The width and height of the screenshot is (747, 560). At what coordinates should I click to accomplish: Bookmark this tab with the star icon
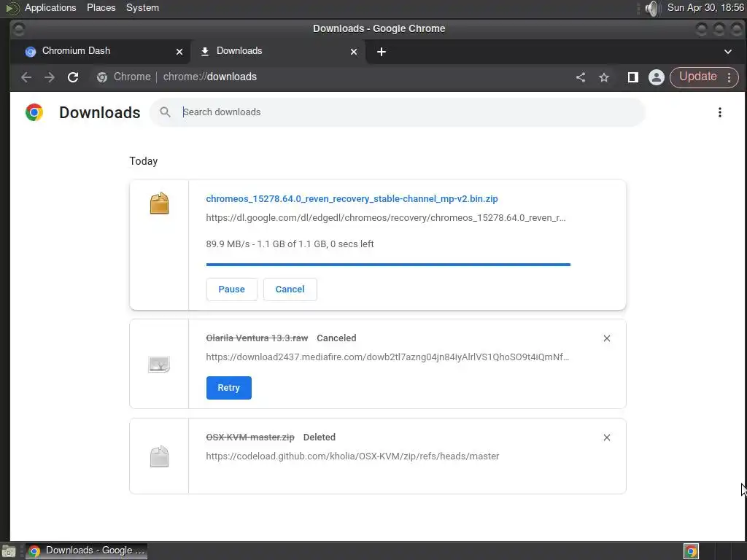coord(604,77)
